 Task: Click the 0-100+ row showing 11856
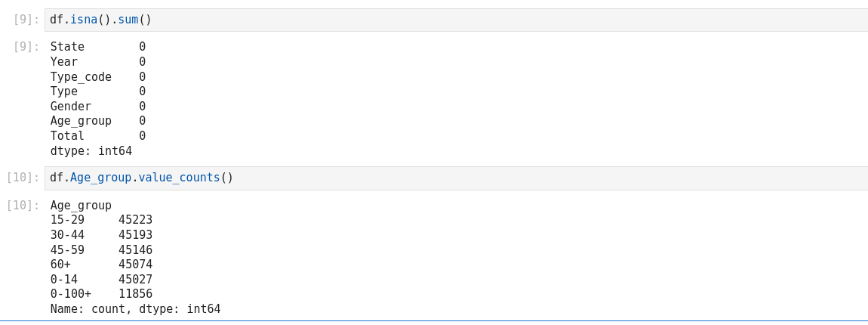click(101, 294)
